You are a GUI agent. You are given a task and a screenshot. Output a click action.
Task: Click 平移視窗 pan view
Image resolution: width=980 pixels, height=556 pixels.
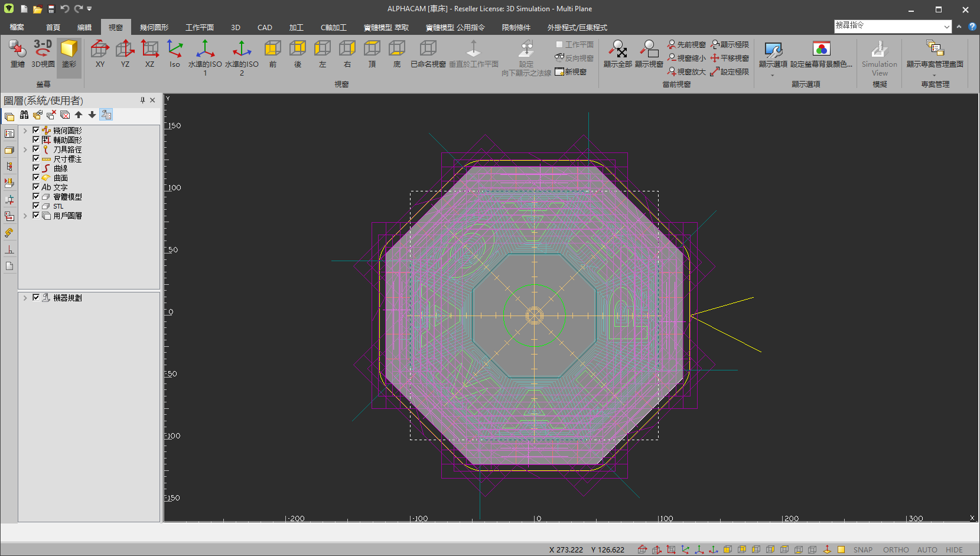tap(730, 58)
